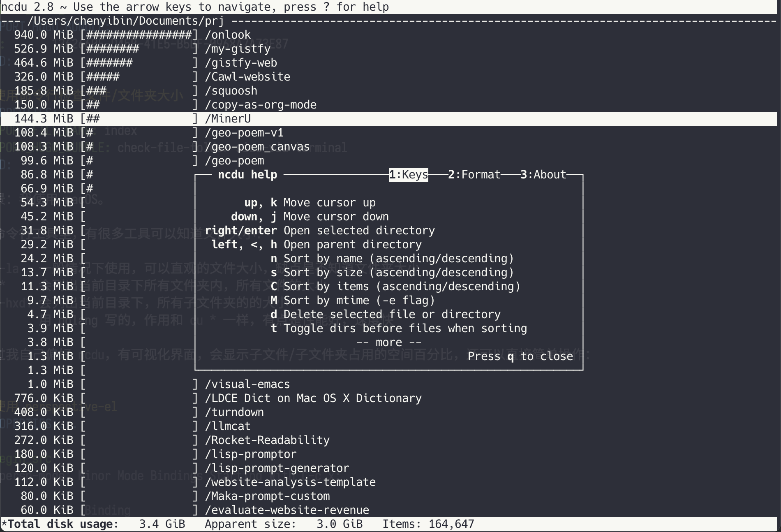
Task: Click the 's Sort by size' help line
Action: pyautogui.click(x=392, y=273)
